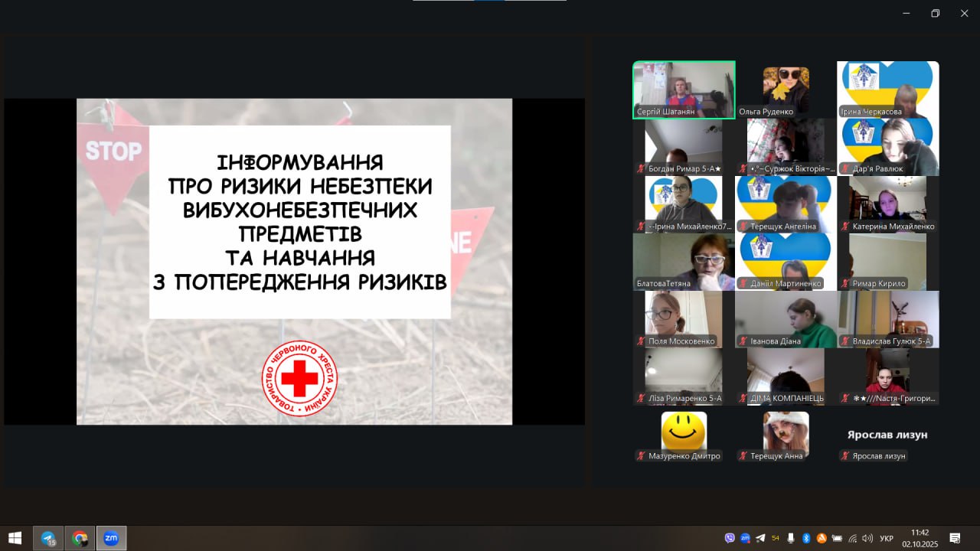The width and height of the screenshot is (980, 551).
Task: Open the Windows Start menu
Action: (x=15, y=538)
